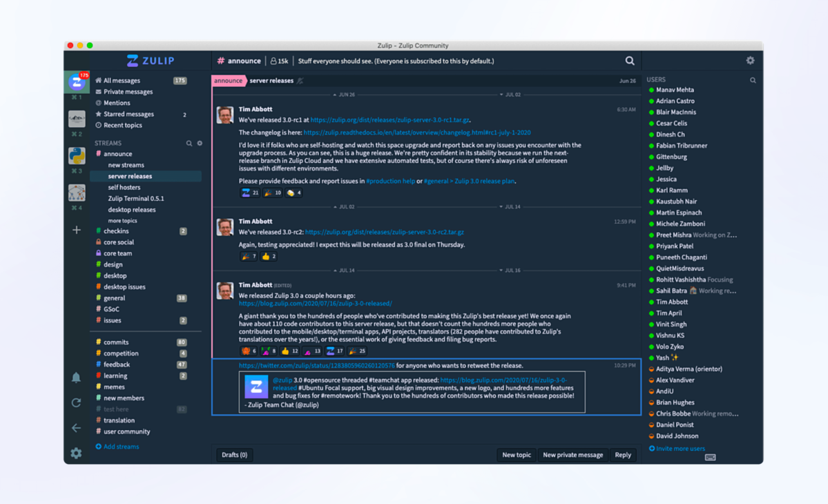
Task: Open the feedback stream
Action: pyautogui.click(x=116, y=365)
